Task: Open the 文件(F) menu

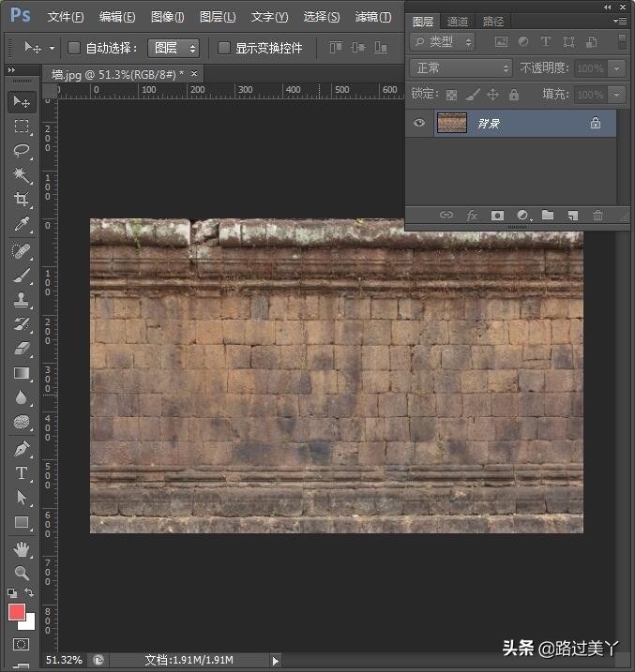Action: pyautogui.click(x=65, y=17)
